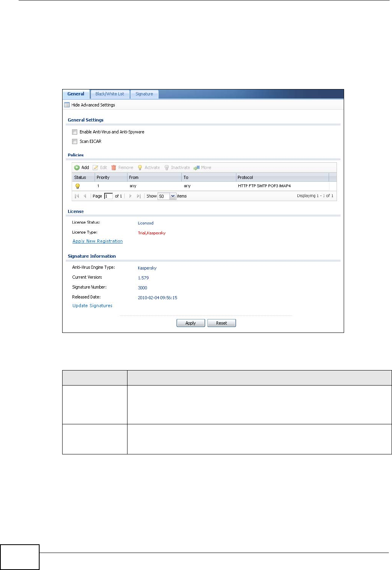Switch to the General tab
The width and height of the screenshot is (392, 570).
tap(76, 94)
